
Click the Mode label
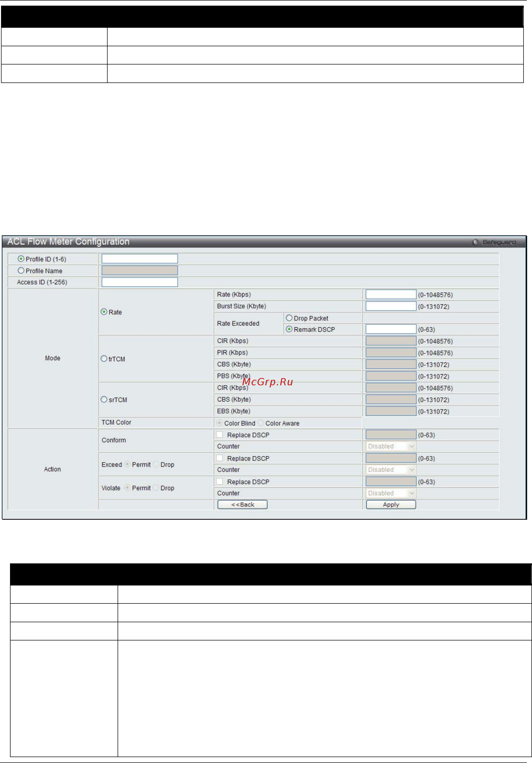[x=52, y=358]
